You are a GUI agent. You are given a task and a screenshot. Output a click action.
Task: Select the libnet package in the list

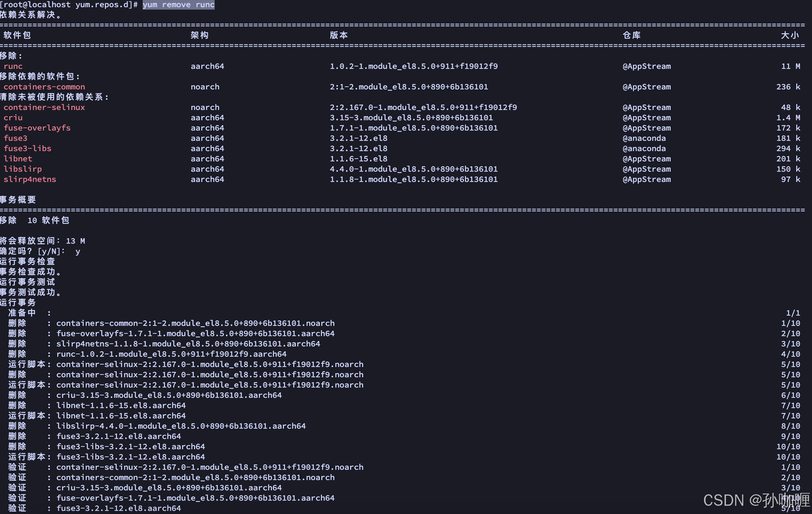pos(18,159)
